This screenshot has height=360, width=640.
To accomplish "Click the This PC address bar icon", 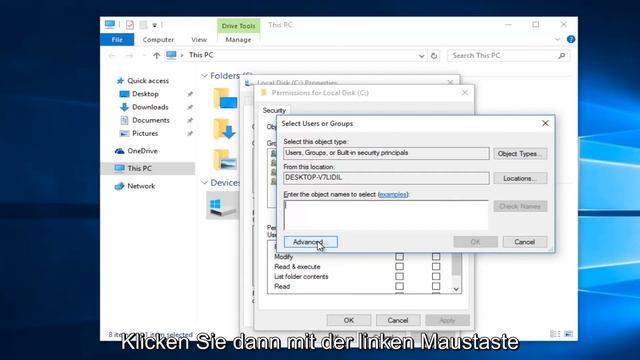I will (171, 55).
